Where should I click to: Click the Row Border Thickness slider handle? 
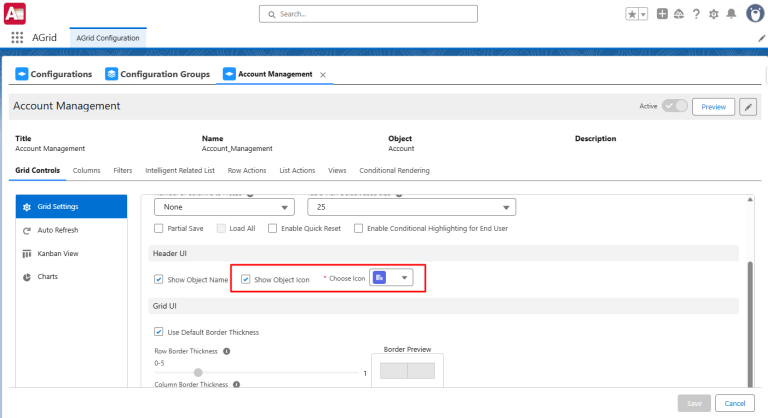(x=198, y=373)
